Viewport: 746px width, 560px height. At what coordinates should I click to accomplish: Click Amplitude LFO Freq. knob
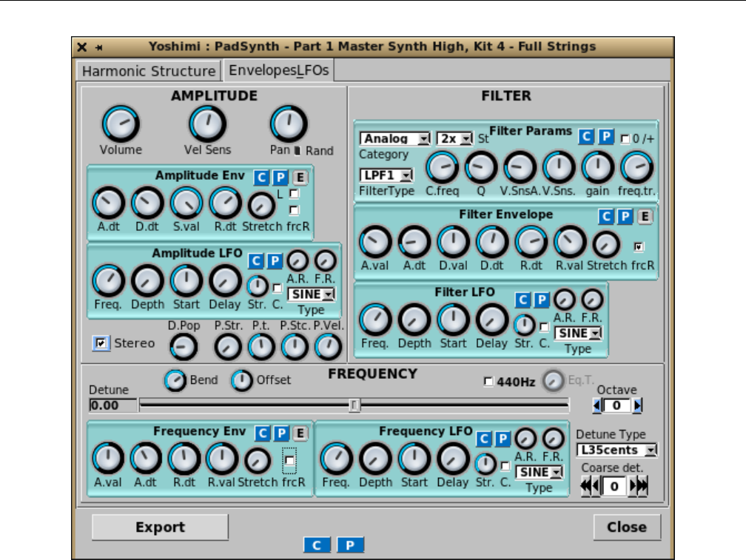point(109,281)
